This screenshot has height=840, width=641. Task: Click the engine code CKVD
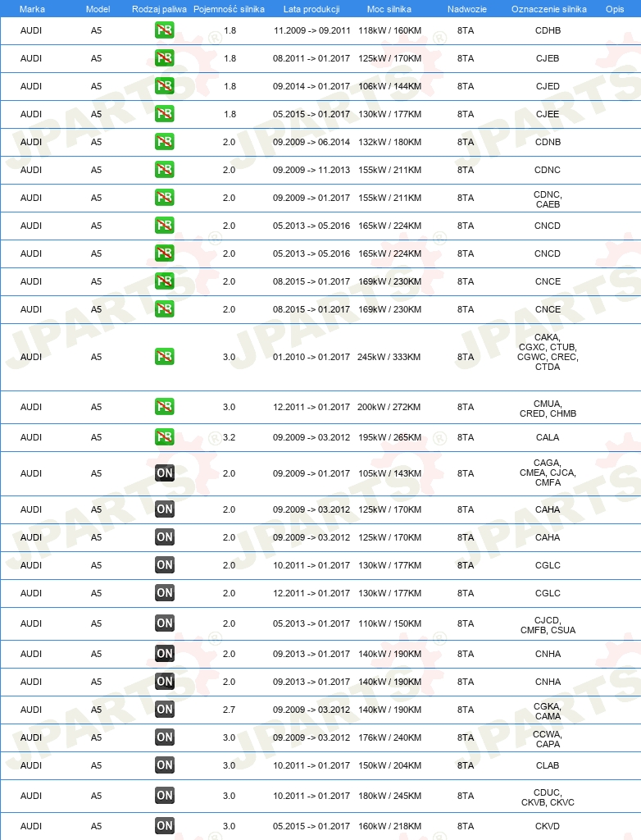[x=548, y=826]
